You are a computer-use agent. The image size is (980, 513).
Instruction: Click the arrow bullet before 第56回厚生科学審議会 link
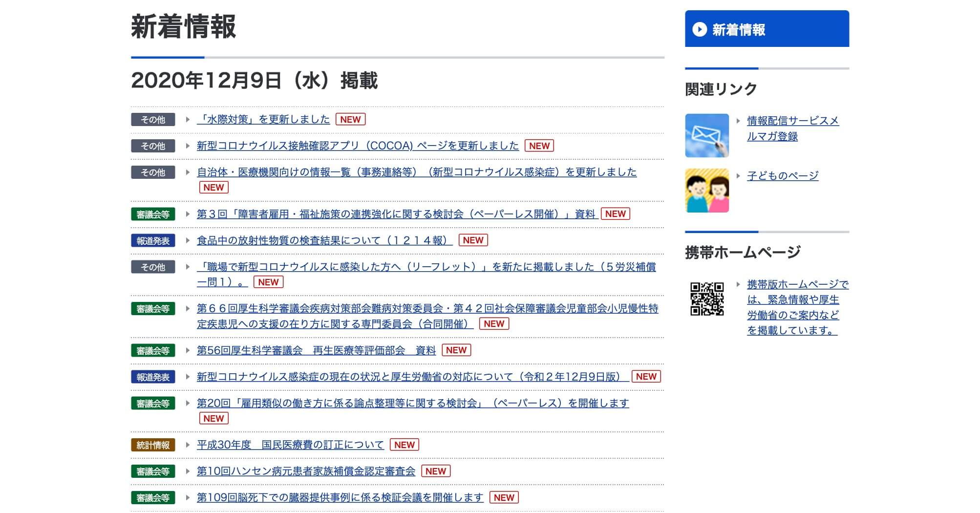pos(188,350)
